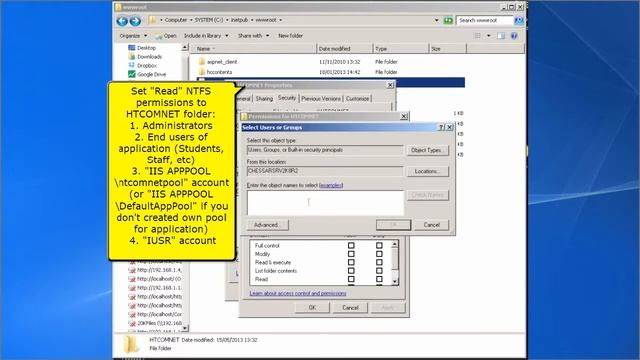640x360 pixels.
Task: Click Cancel in the Permissions dialog
Action: point(350,308)
